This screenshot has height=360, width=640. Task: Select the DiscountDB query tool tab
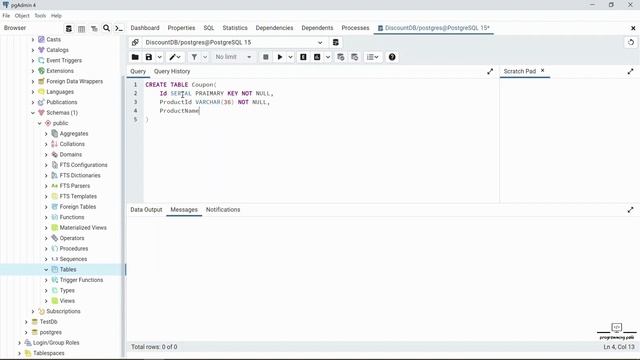point(433,28)
